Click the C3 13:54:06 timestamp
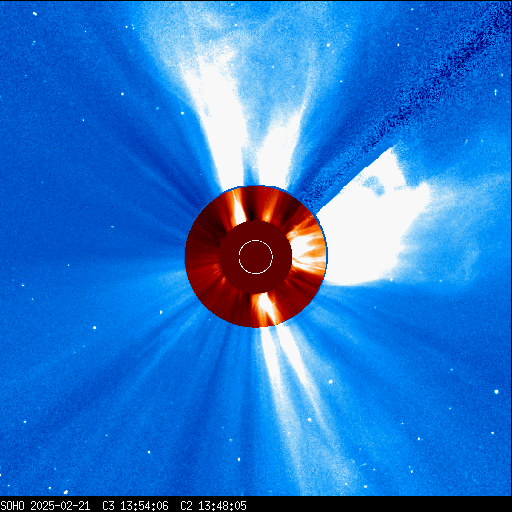Image resolution: width=512 pixels, height=512 pixels. point(135,506)
